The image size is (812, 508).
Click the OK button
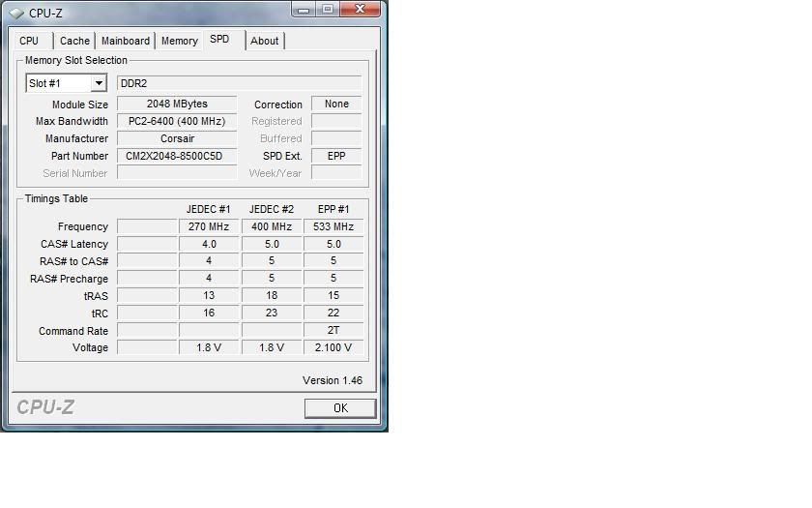point(340,408)
